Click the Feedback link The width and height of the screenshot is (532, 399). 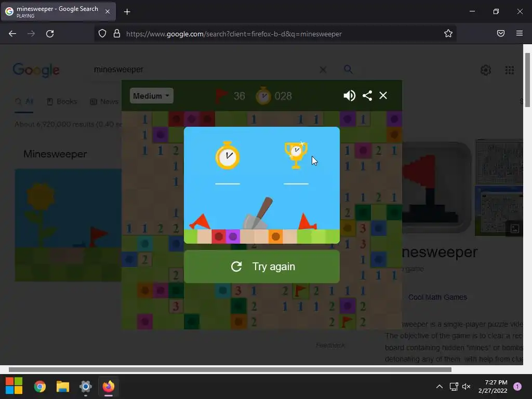330,345
